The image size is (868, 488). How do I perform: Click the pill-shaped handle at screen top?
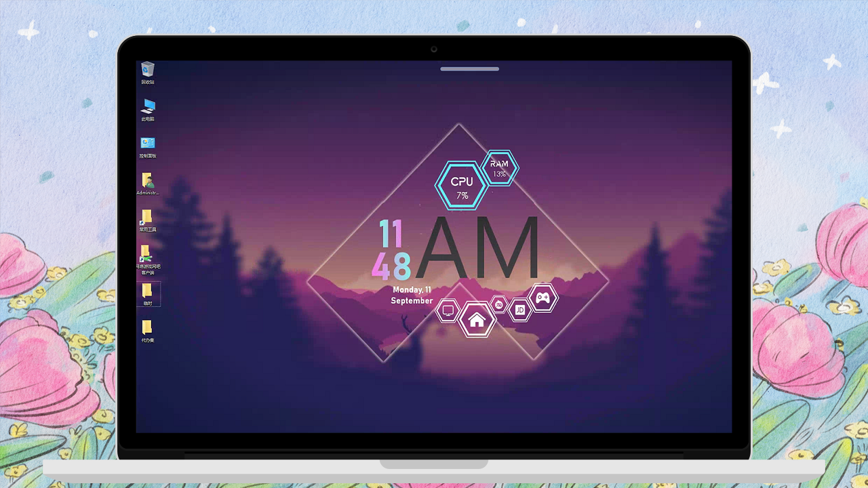469,68
